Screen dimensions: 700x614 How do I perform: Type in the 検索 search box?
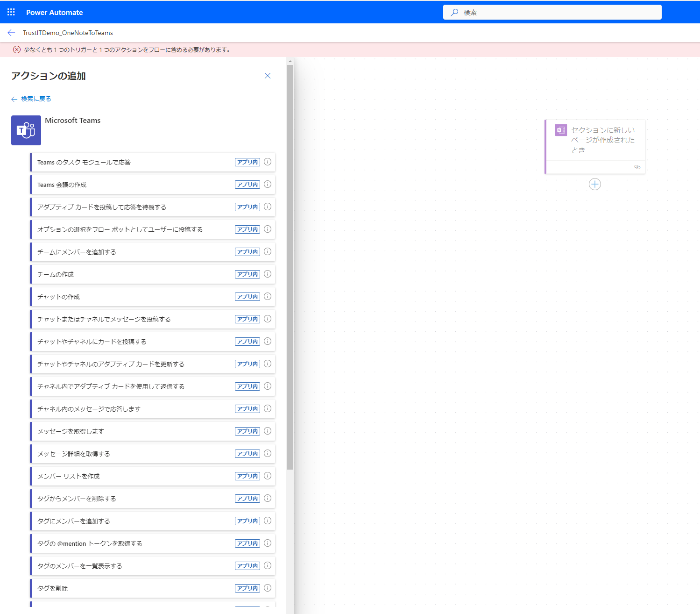point(556,13)
